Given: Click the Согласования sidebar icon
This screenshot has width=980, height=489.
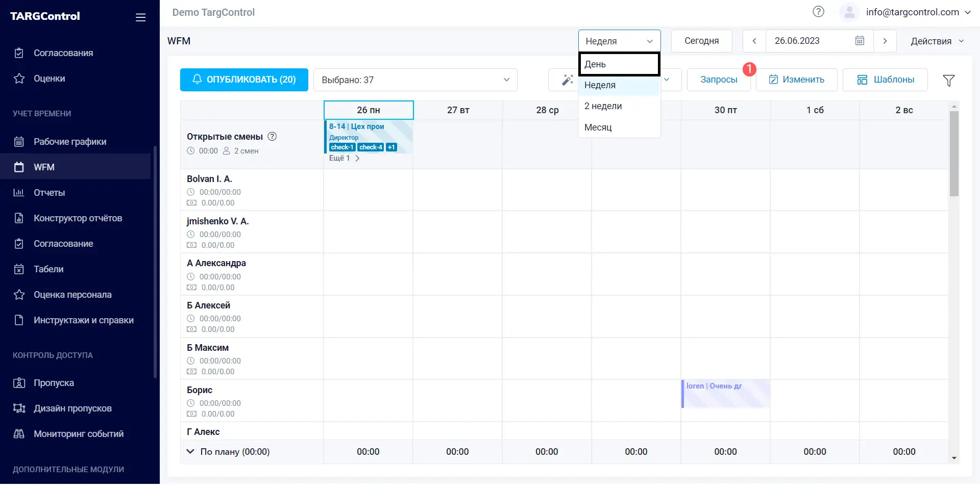Looking at the screenshot, I should [19, 53].
